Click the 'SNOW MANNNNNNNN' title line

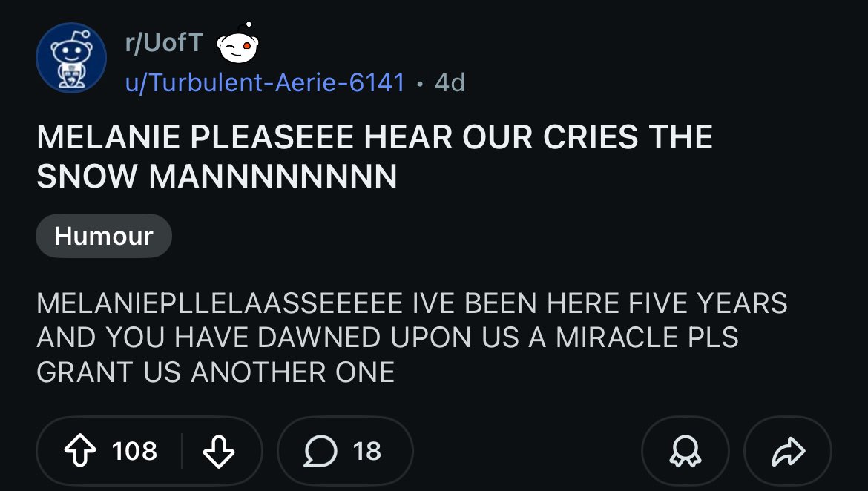[217, 177]
